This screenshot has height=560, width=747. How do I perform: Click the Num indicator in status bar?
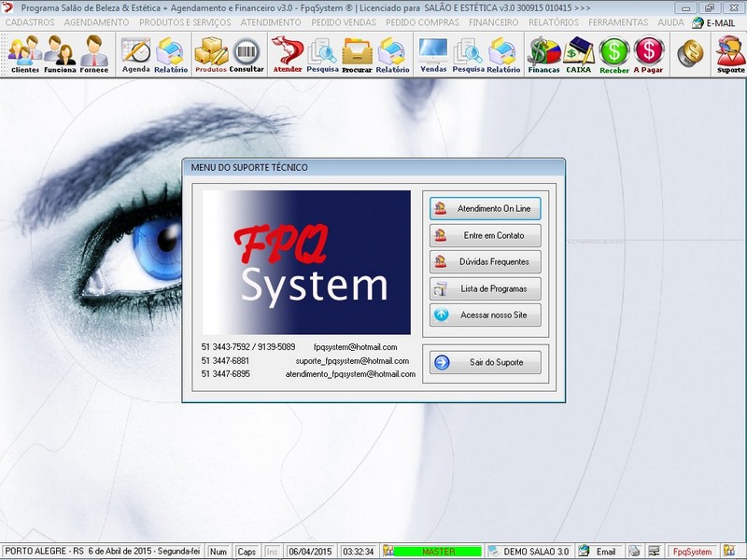(218, 552)
